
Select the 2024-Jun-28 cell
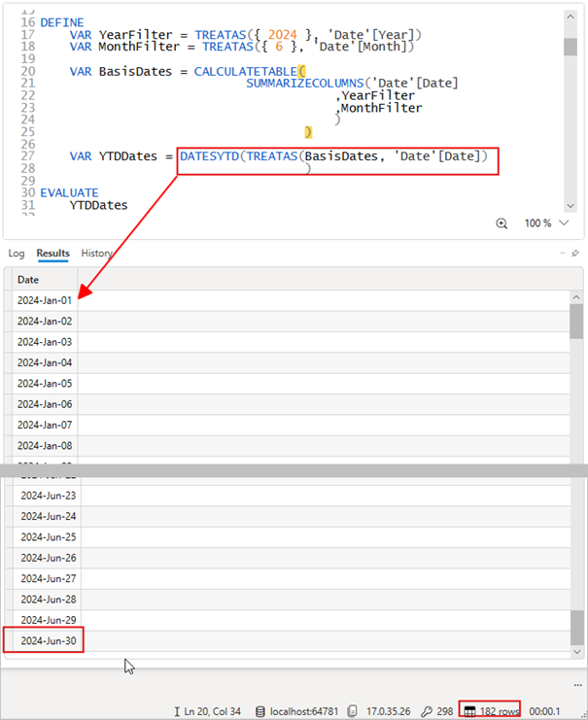pyautogui.click(x=48, y=600)
